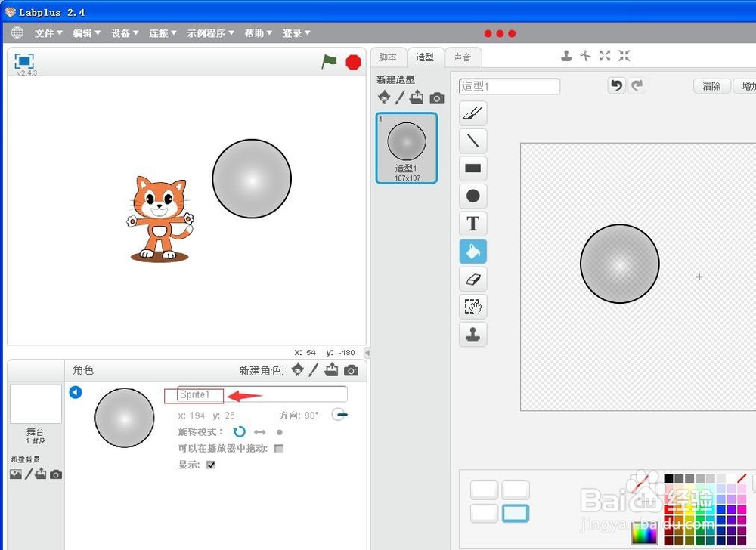
Task: Select the Stamp duplicate tool in the paint toolbar
Action: 473,334
